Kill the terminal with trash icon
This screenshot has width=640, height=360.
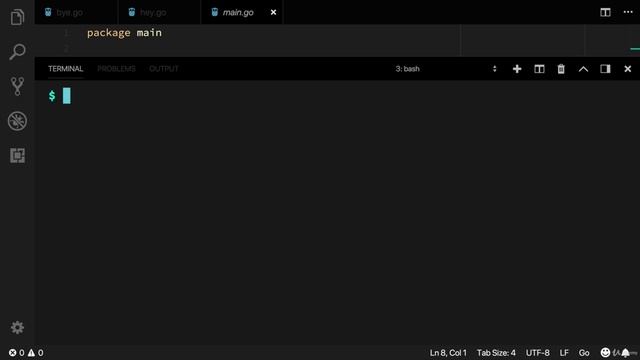coord(561,69)
